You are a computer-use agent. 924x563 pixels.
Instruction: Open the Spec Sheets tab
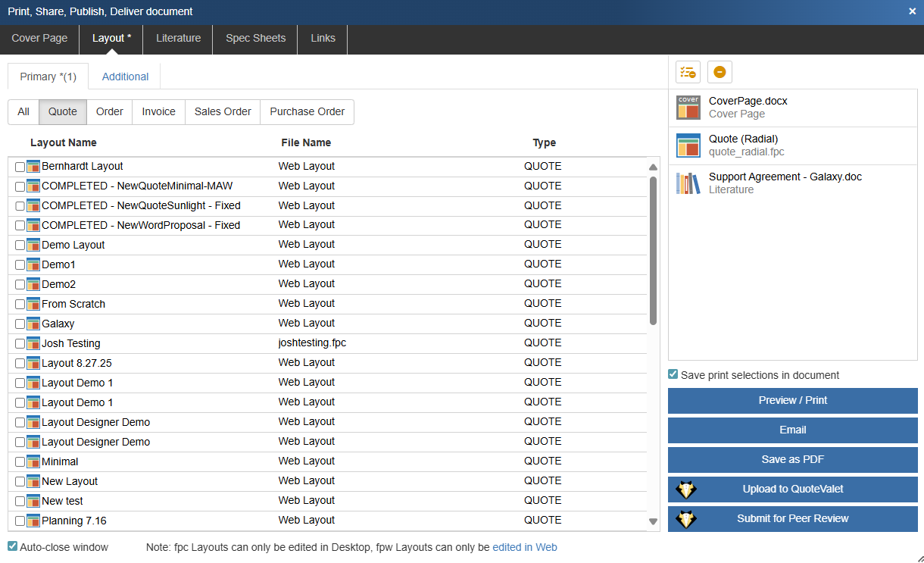(x=255, y=38)
